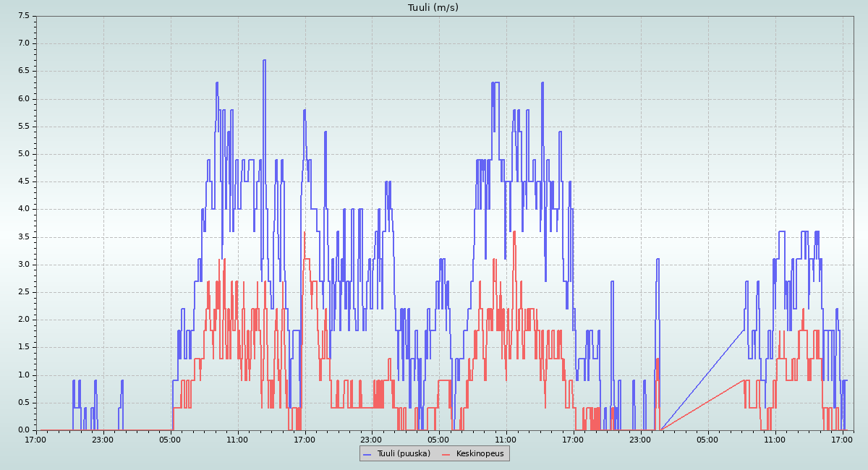Image resolution: width=868 pixels, height=470 pixels.
Task: Click the 0.0 y-axis label
Action: [23, 430]
